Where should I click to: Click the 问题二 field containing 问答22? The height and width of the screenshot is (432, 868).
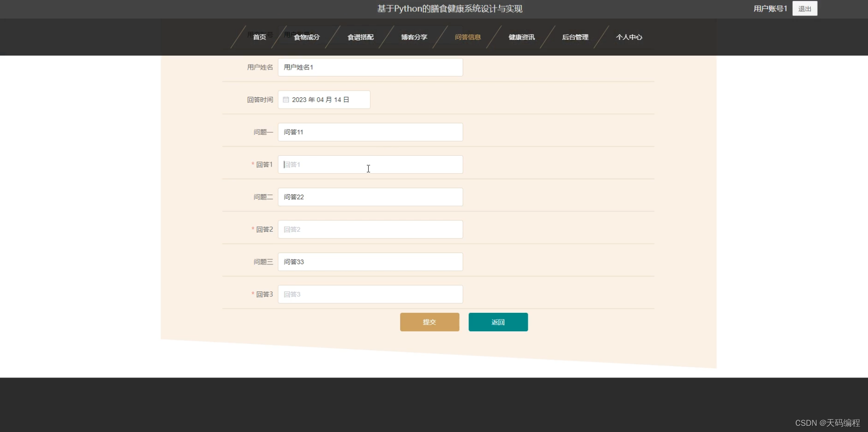(x=370, y=197)
